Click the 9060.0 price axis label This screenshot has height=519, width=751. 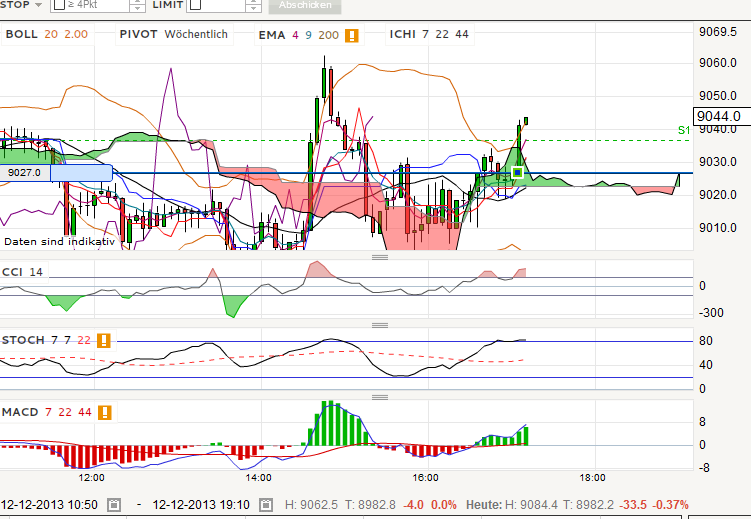point(718,63)
